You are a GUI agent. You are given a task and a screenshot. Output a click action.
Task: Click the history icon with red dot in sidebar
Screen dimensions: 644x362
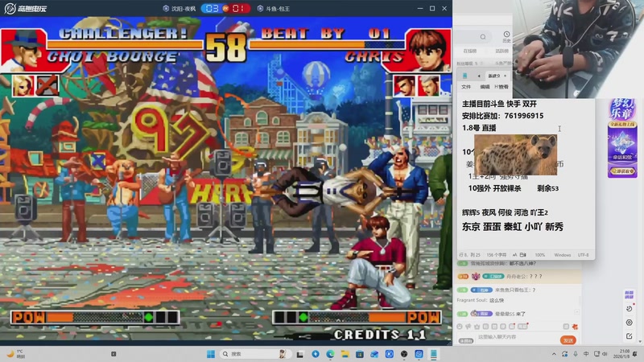[x=630, y=308]
